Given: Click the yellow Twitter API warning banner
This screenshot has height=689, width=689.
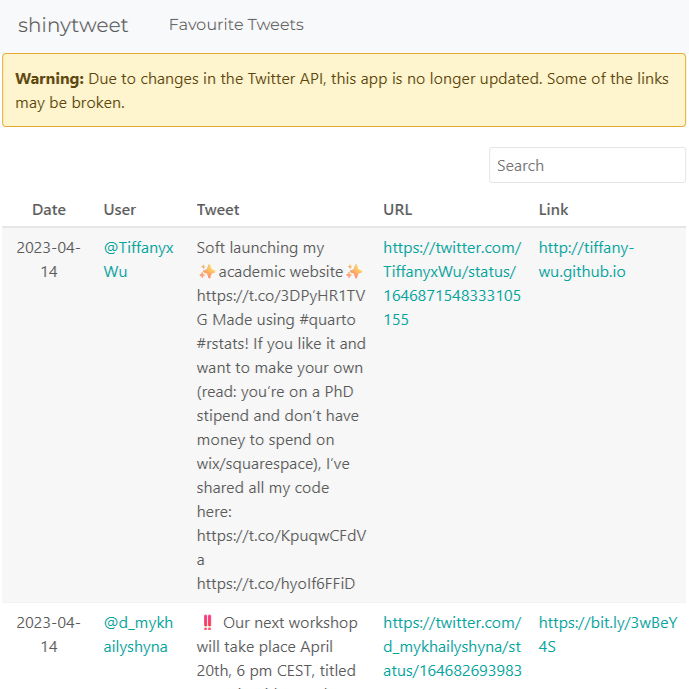Looking at the screenshot, I should pyautogui.click(x=344, y=90).
